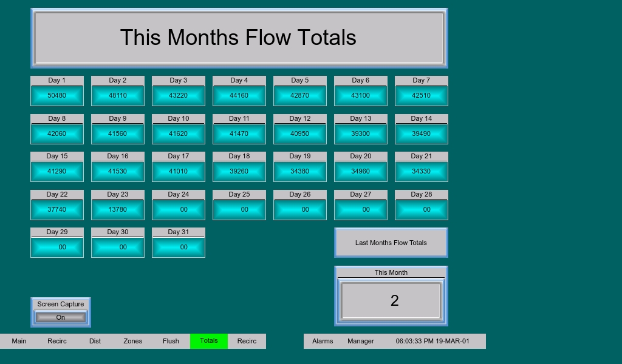Click the Day 22 flow value 37740
622x364 pixels.
[x=57, y=209]
